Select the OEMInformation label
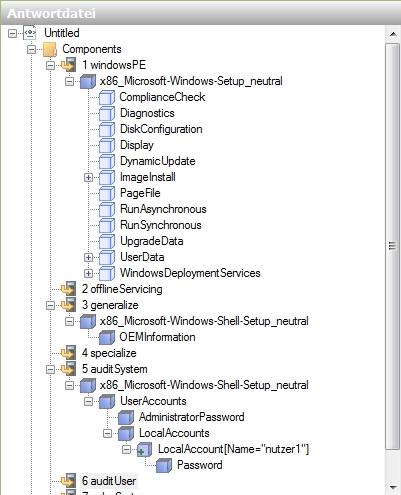 pyautogui.click(x=157, y=337)
